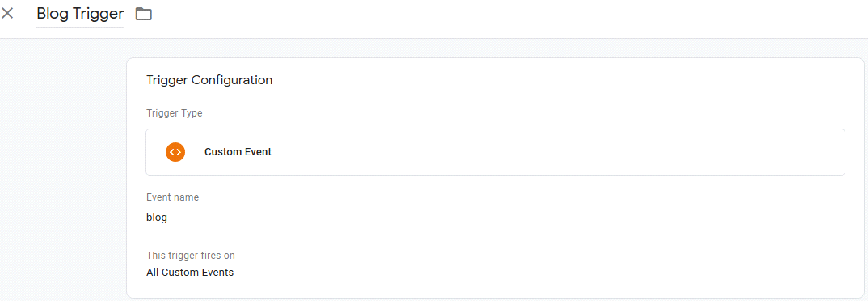The image size is (868, 301).
Task: Select the Trigger Type label
Action: tap(175, 113)
